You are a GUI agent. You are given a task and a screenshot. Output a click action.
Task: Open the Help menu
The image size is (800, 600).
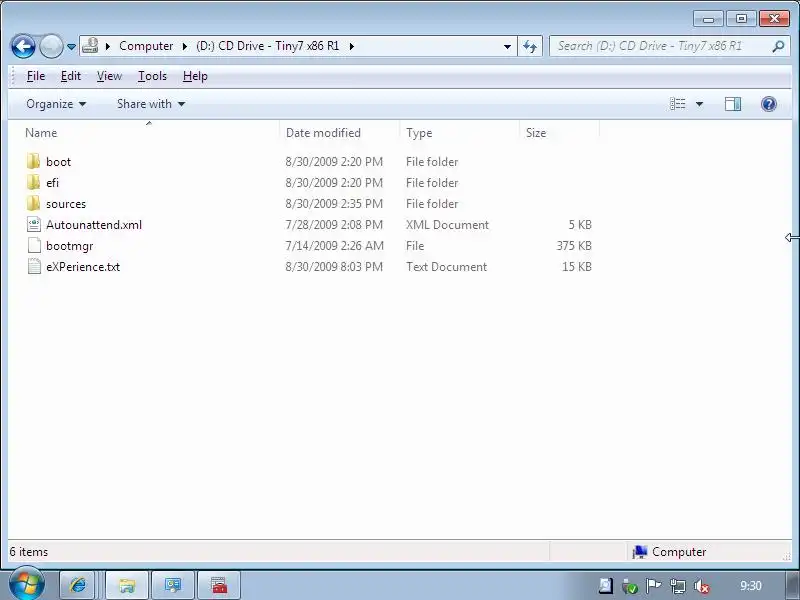pos(195,76)
